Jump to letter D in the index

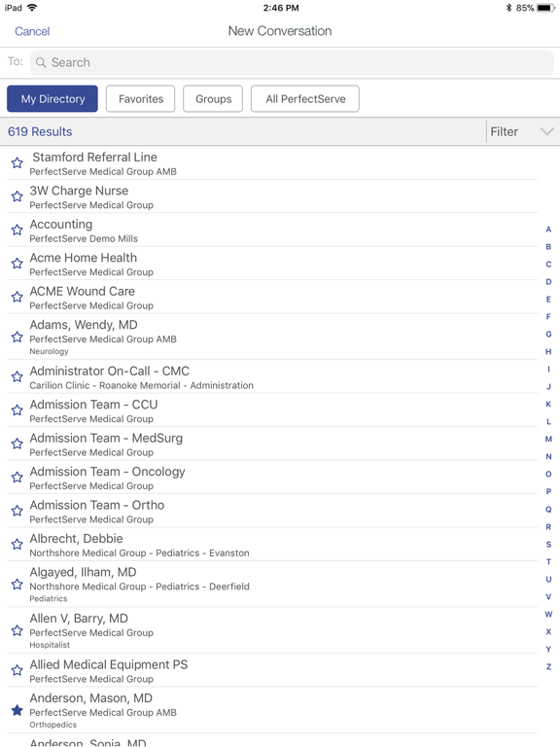pos(548,281)
